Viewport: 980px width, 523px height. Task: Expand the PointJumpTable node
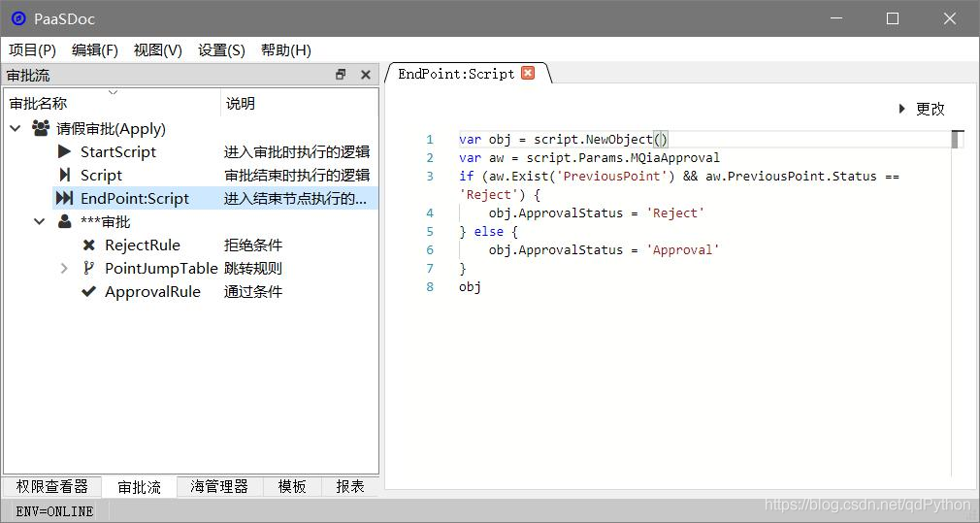coord(64,268)
